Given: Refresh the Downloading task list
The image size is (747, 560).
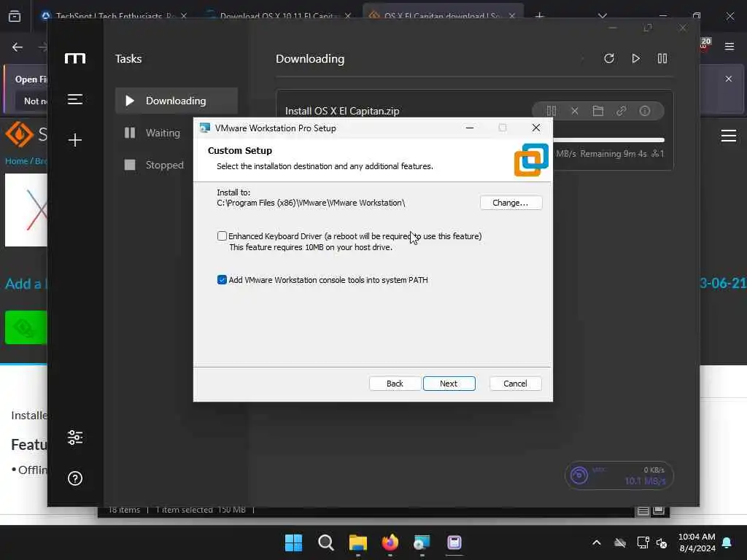Looking at the screenshot, I should click(x=609, y=58).
